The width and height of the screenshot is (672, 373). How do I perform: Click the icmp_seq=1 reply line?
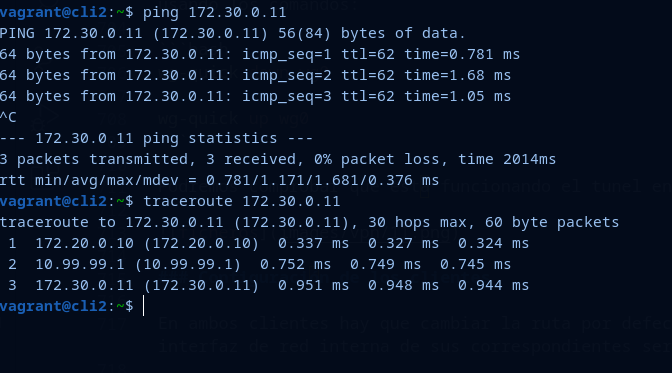260,54
